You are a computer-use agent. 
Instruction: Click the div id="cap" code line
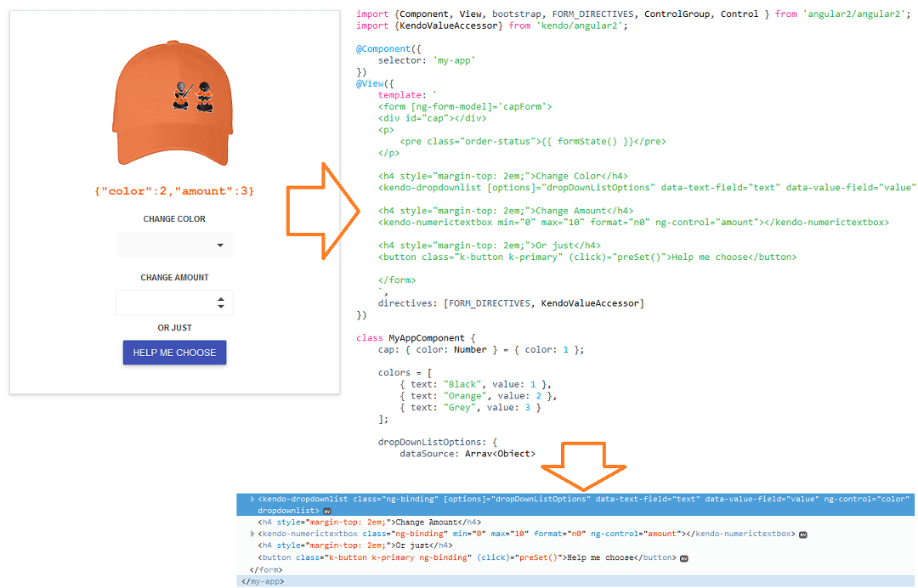pyautogui.click(x=432, y=118)
